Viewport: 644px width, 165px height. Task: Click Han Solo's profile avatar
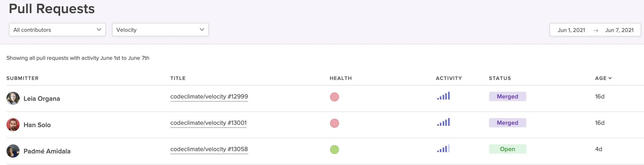(x=13, y=125)
